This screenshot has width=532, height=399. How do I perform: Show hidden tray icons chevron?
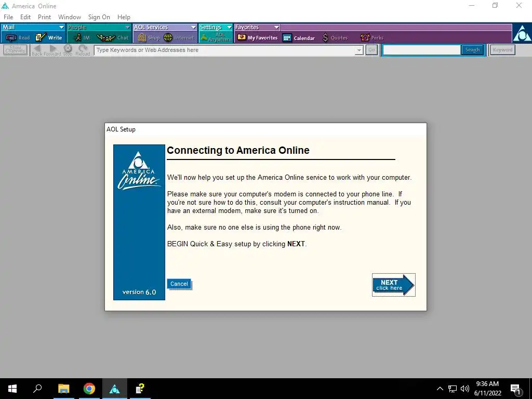440,389
